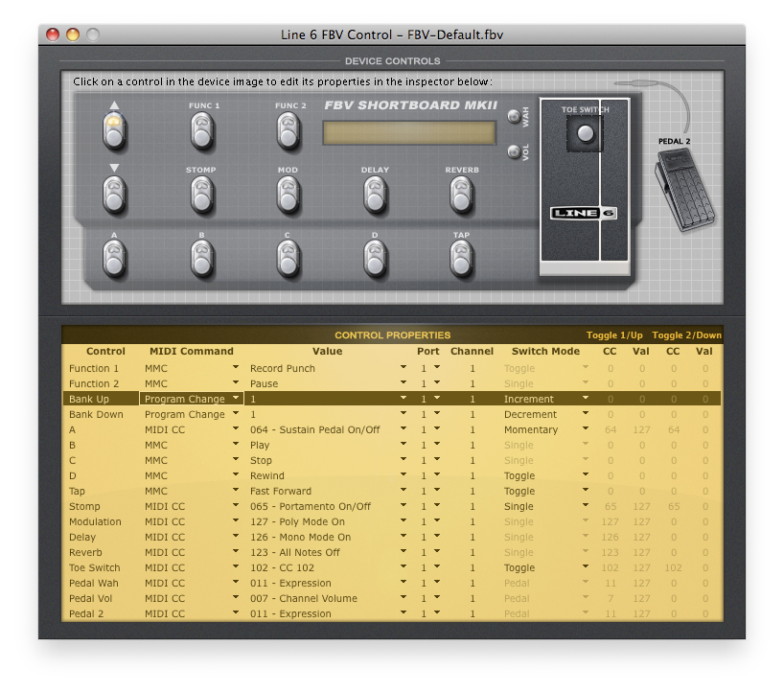Select footswitch A on the device
The height and width of the screenshot is (692, 784).
[114, 259]
